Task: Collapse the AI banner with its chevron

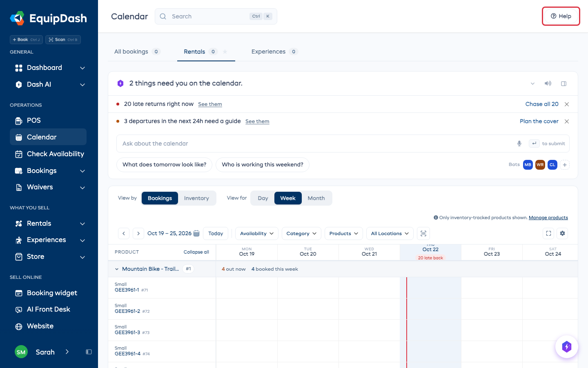Action: point(532,83)
